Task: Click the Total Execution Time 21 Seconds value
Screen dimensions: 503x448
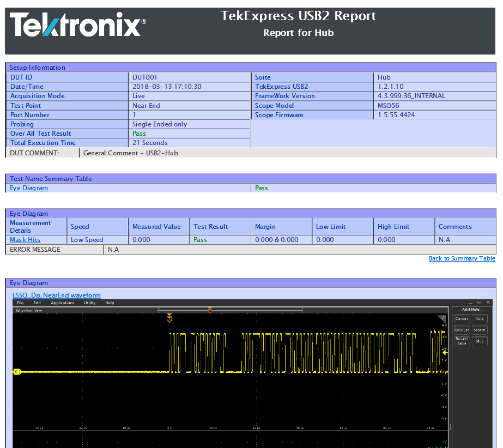Action: tap(150, 143)
